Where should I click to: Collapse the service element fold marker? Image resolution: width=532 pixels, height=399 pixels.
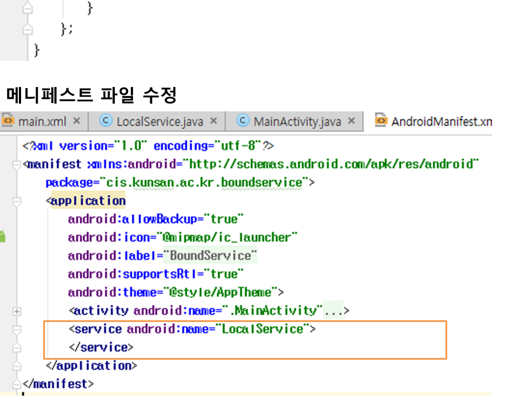[x=17, y=329]
